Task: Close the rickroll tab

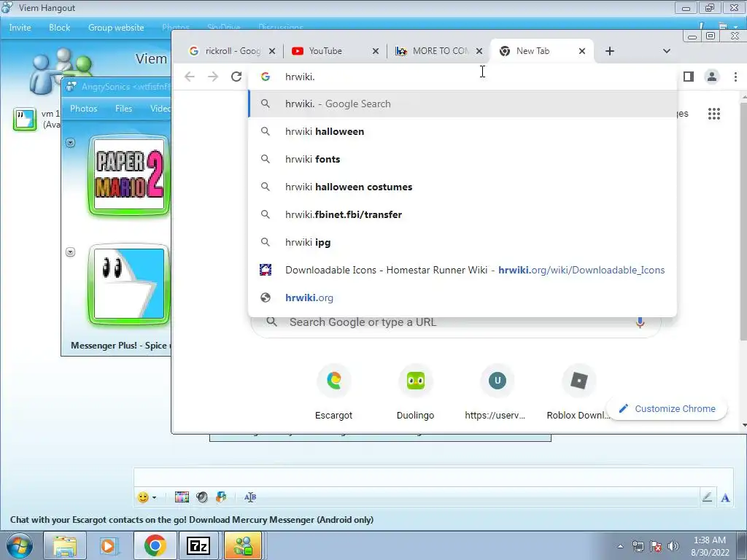Action: tap(271, 51)
